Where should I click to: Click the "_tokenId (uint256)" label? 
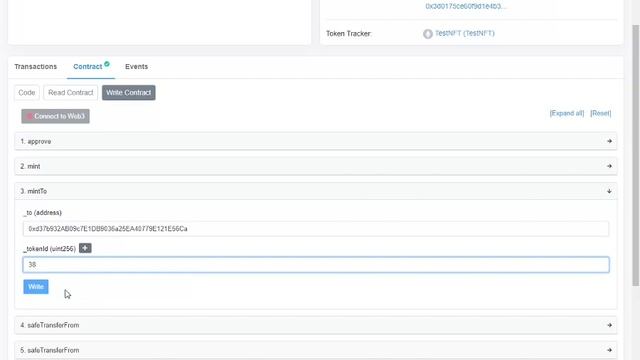[49, 249]
